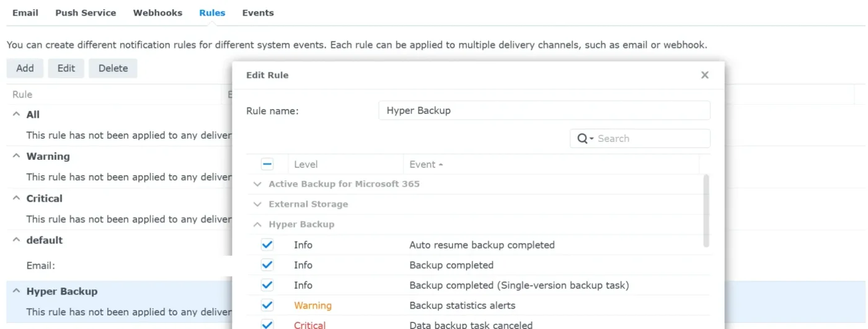Click the Rule column header in background list
This screenshot has width=868, height=329.
(x=22, y=94)
